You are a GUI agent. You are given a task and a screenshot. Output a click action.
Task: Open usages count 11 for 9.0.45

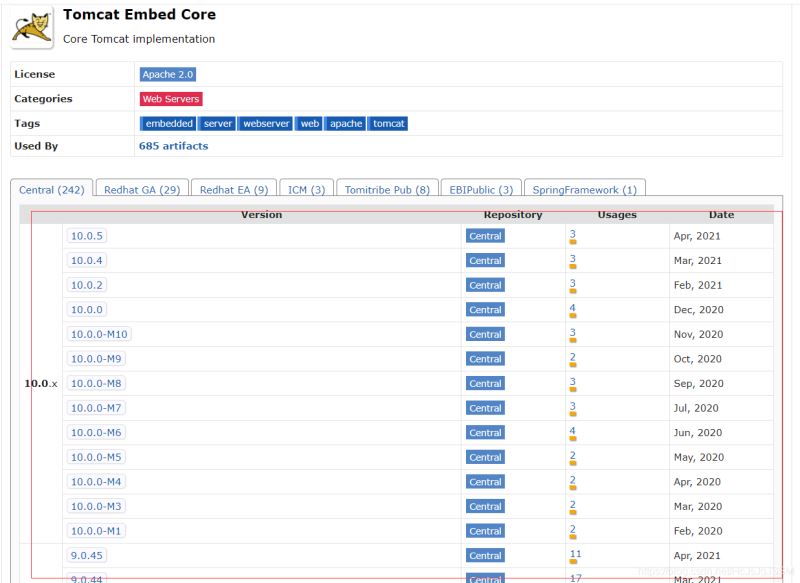pyautogui.click(x=576, y=555)
